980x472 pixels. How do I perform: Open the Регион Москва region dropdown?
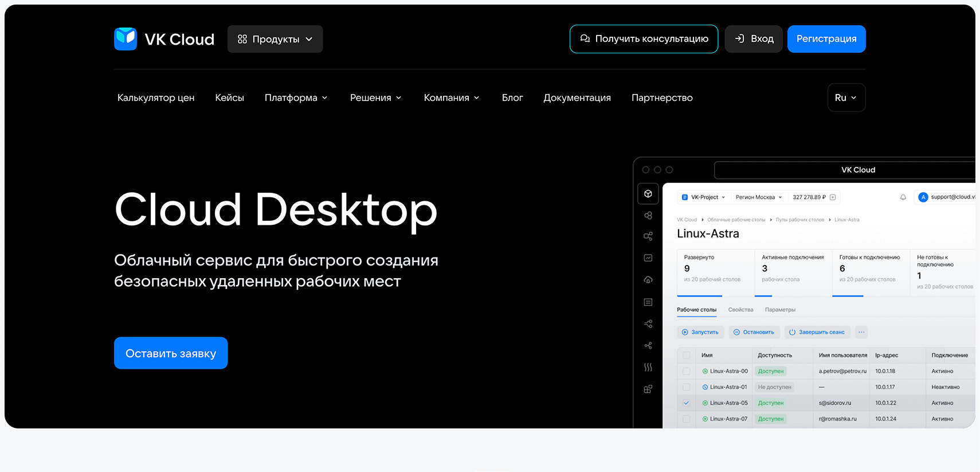[x=759, y=197]
